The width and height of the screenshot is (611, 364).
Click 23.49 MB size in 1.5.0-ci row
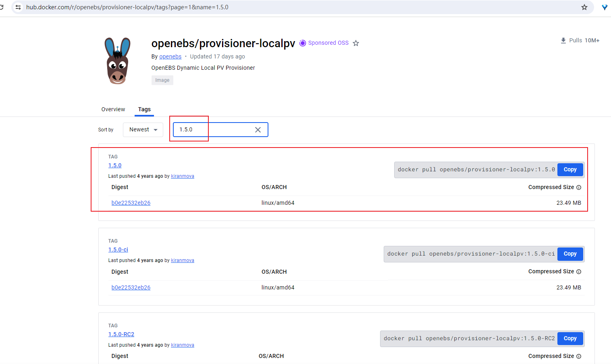pyautogui.click(x=569, y=287)
